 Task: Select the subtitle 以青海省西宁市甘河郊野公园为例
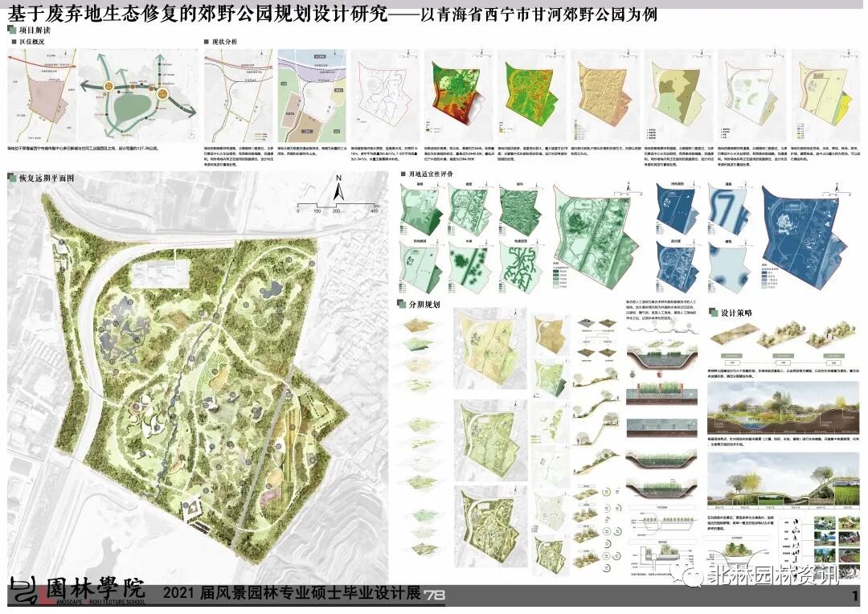point(538,14)
